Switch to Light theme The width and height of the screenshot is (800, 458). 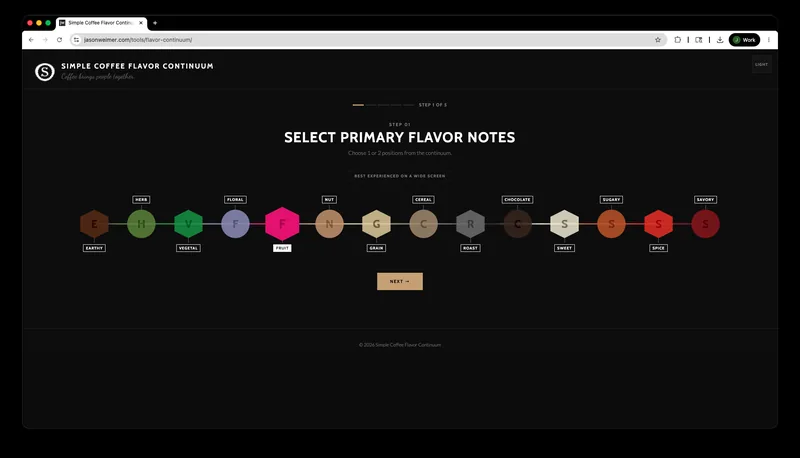(x=761, y=65)
